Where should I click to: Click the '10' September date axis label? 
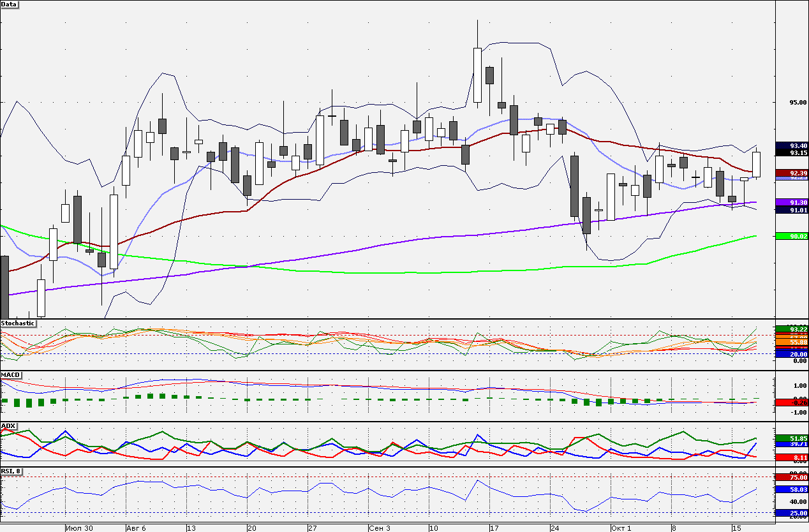click(x=434, y=528)
